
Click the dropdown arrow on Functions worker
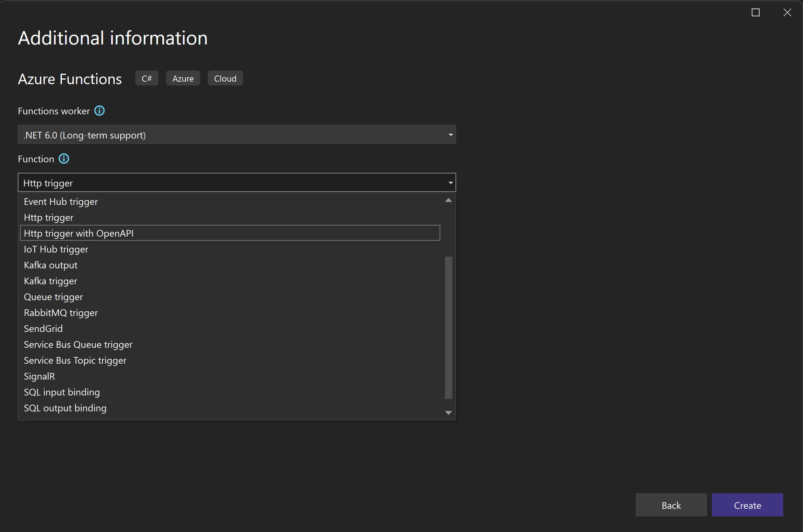coord(450,134)
